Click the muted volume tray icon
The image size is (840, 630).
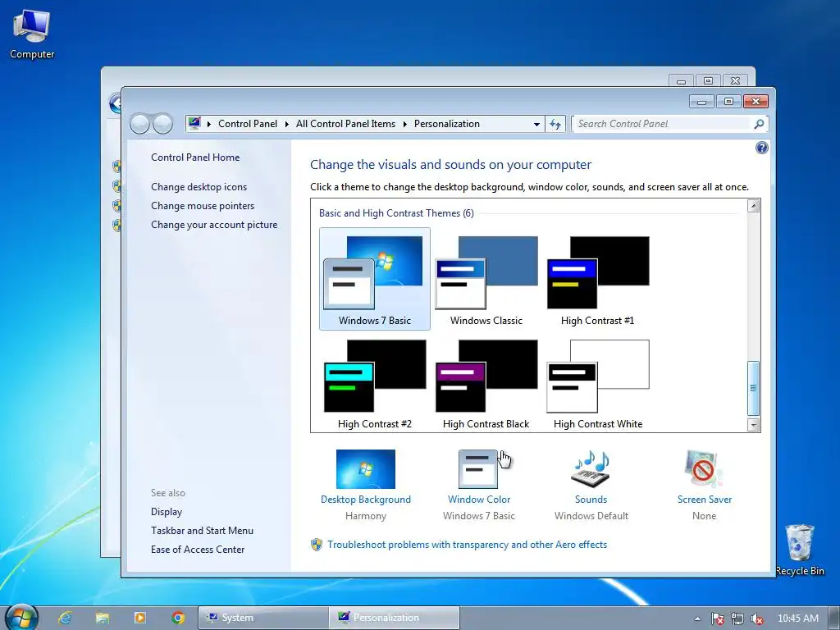point(756,619)
